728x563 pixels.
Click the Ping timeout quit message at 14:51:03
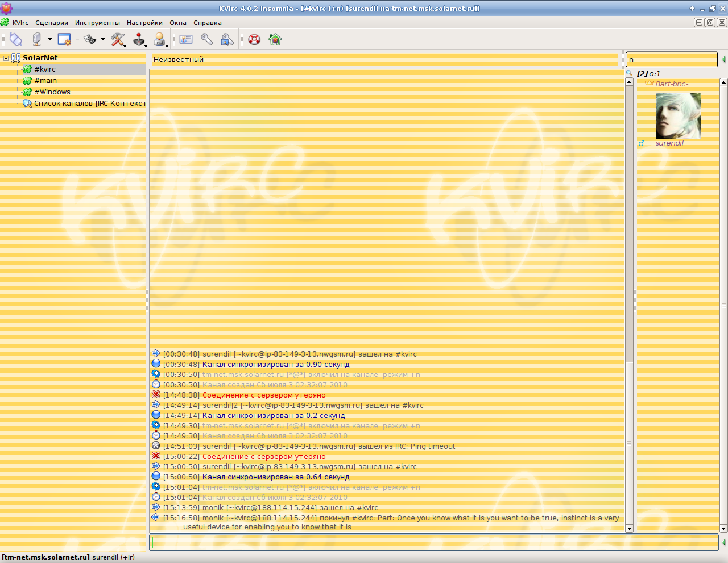[x=329, y=446]
